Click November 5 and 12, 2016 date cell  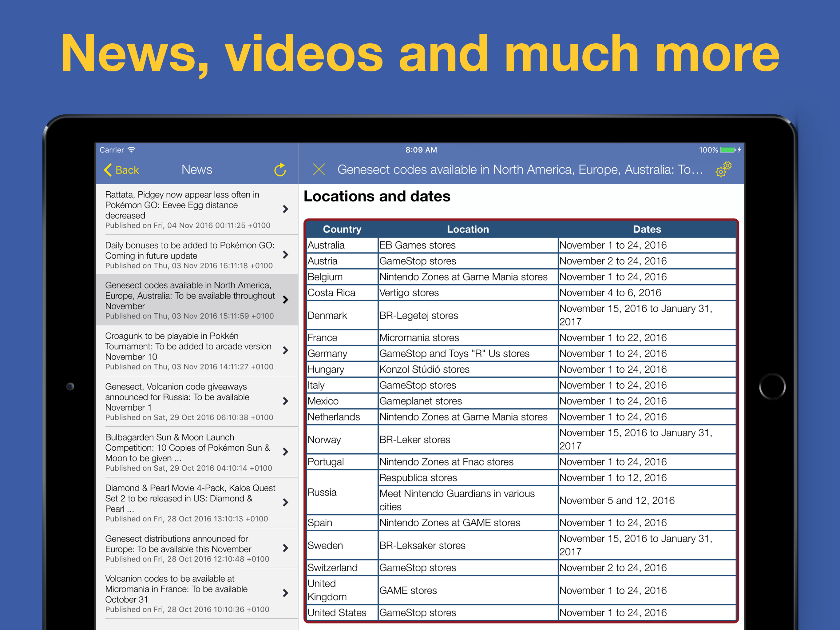click(x=647, y=500)
